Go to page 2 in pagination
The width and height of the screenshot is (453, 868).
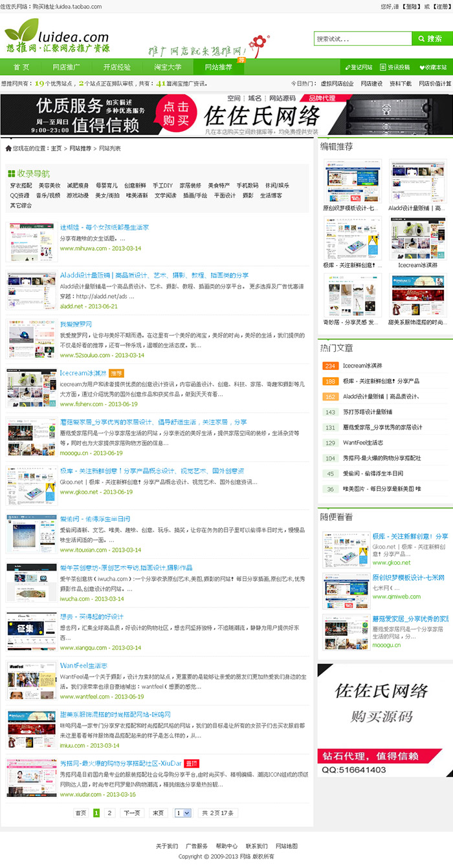(x=109, y=813)
